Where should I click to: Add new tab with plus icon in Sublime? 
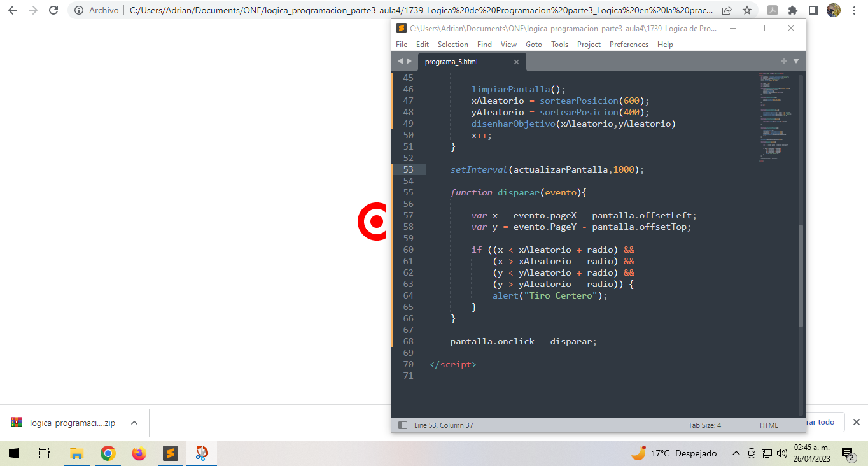tap(784, 61)
